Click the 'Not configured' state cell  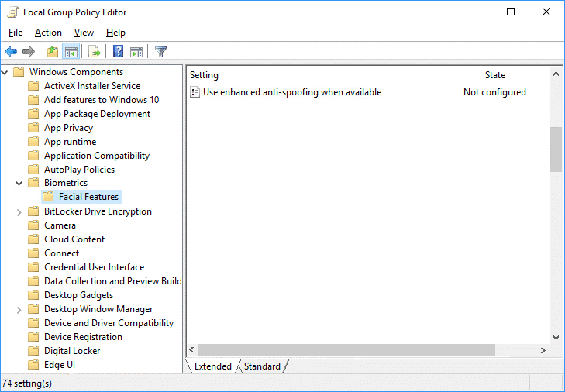coord(494,92)
